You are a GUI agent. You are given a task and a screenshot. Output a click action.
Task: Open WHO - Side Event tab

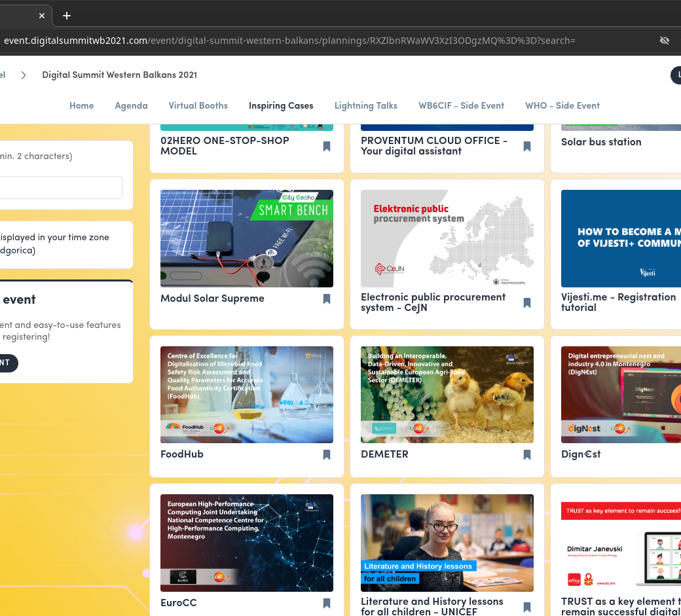click(x=562, y=105)
